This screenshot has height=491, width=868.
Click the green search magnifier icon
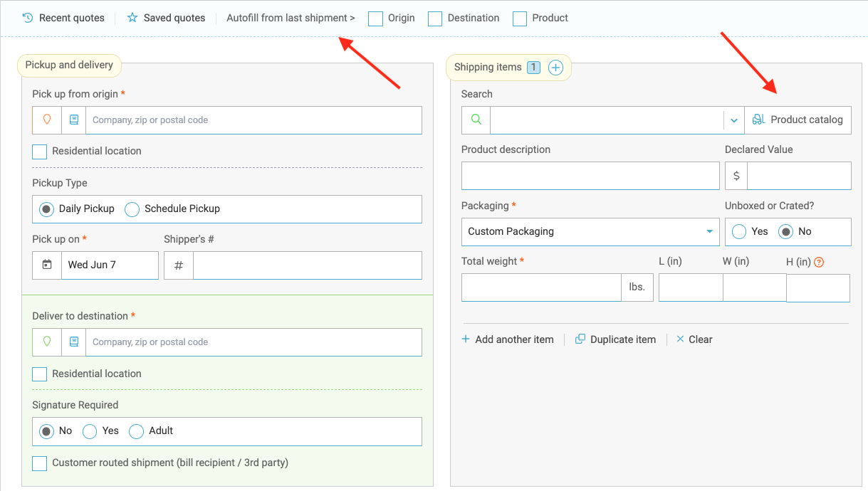pos(476,120)
